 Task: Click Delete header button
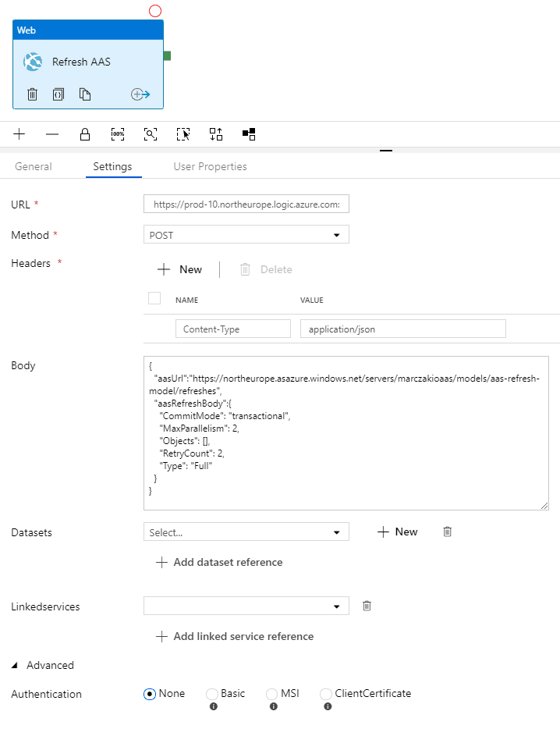point(266,269)
